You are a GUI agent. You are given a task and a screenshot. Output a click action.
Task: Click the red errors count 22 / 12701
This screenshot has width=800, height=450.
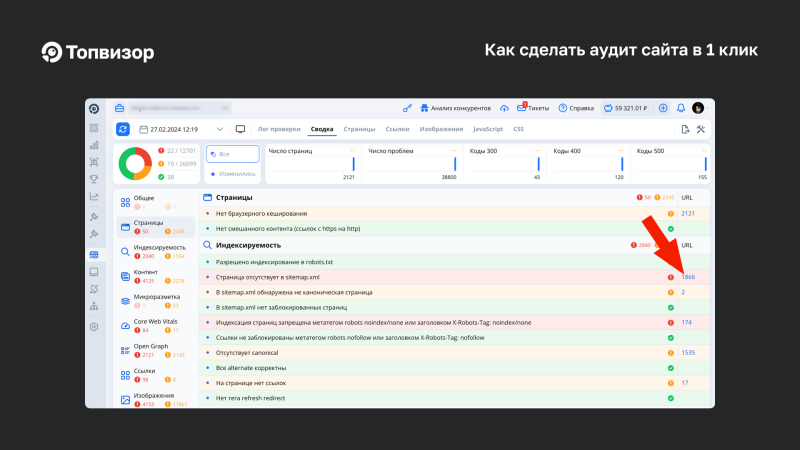(x=177, y=151)
